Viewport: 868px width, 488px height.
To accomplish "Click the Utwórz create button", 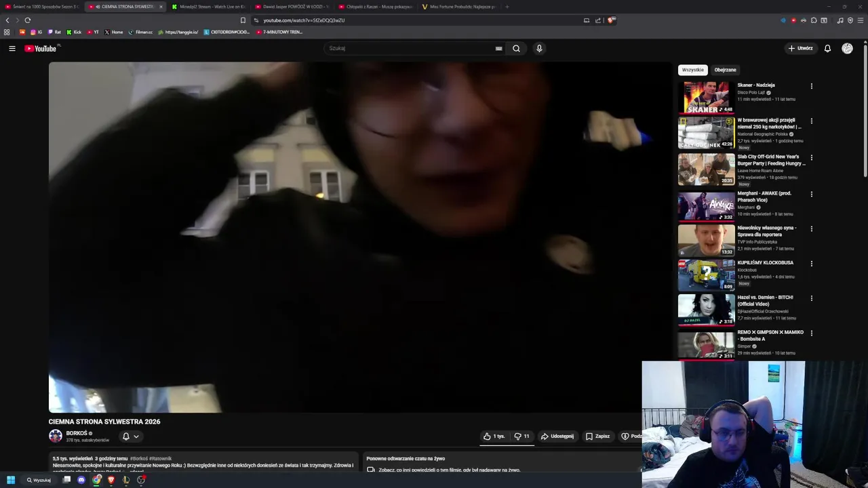I will pyautogui.click(x=800, y=48).
